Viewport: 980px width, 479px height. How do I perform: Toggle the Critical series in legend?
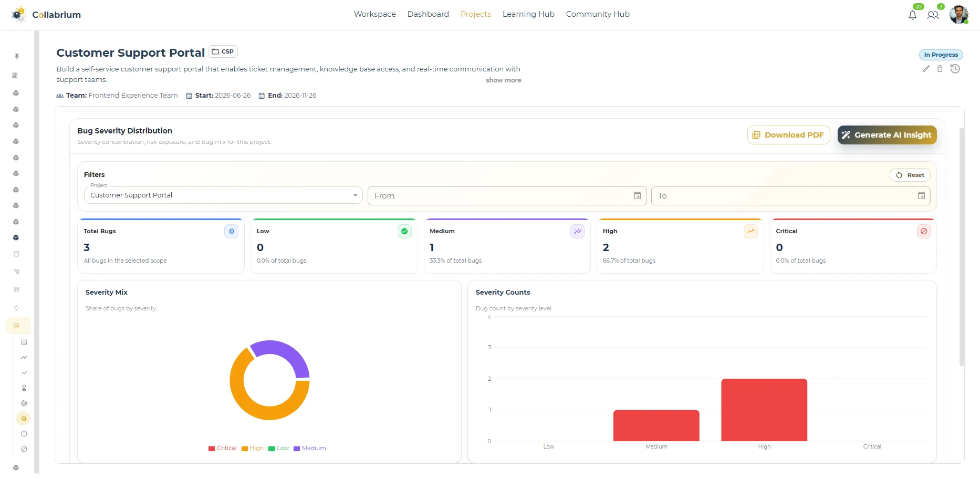click(223, 449)
